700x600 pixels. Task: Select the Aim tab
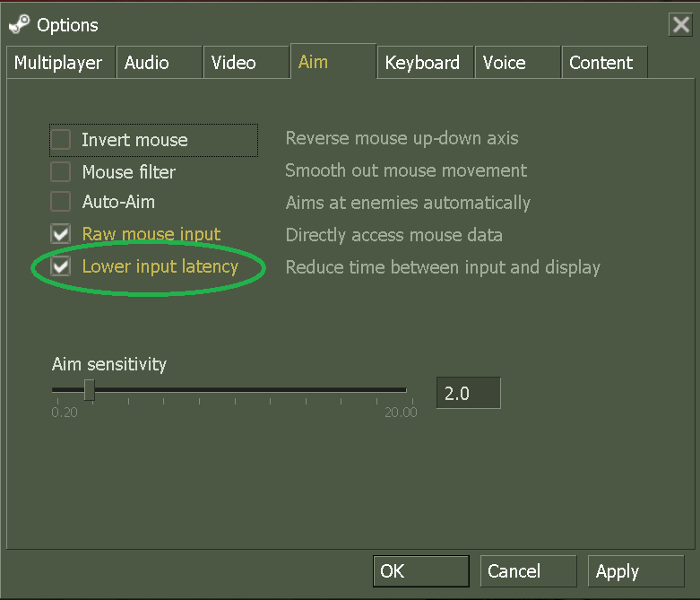point(314,62)
